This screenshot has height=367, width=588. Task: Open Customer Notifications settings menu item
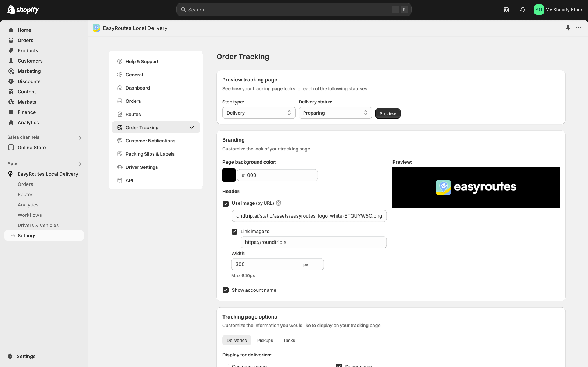150,141
